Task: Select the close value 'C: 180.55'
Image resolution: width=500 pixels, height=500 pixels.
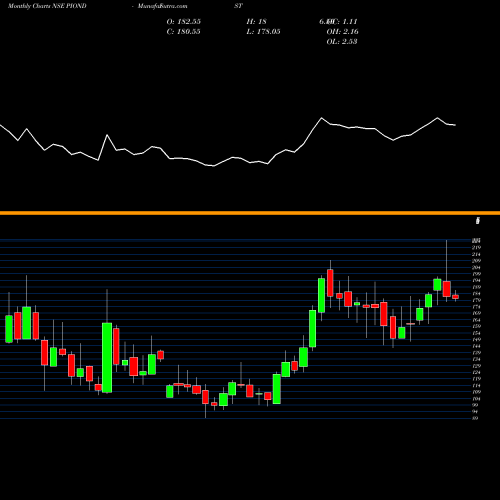Action: click(x=184, y=32)
